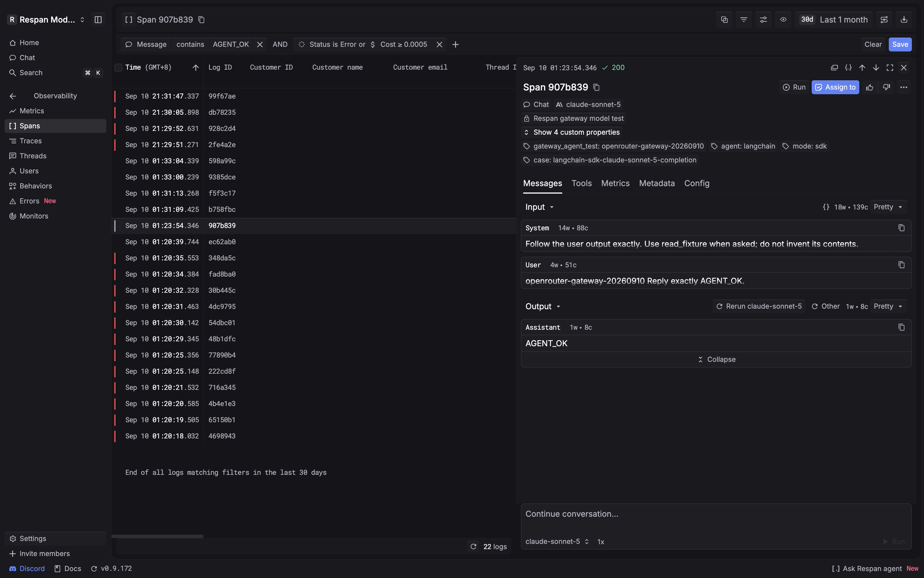Copy the User message content
Screen dimensions: 924x578
coord(901,265)
